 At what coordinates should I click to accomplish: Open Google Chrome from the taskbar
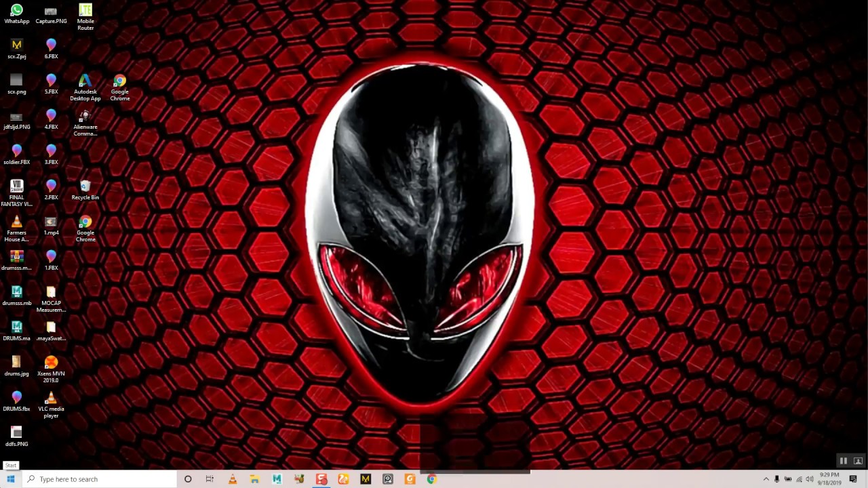[x=431, y=479]
